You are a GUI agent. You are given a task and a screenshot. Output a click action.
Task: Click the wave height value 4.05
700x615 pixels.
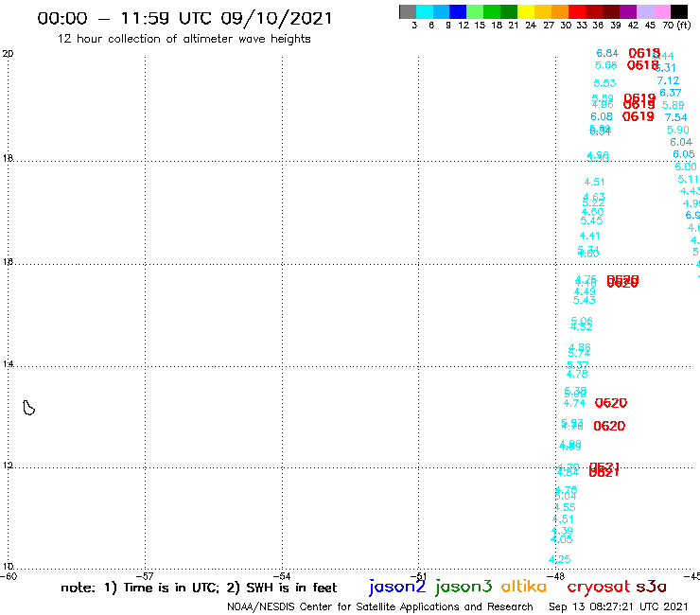tap(562, 539)
